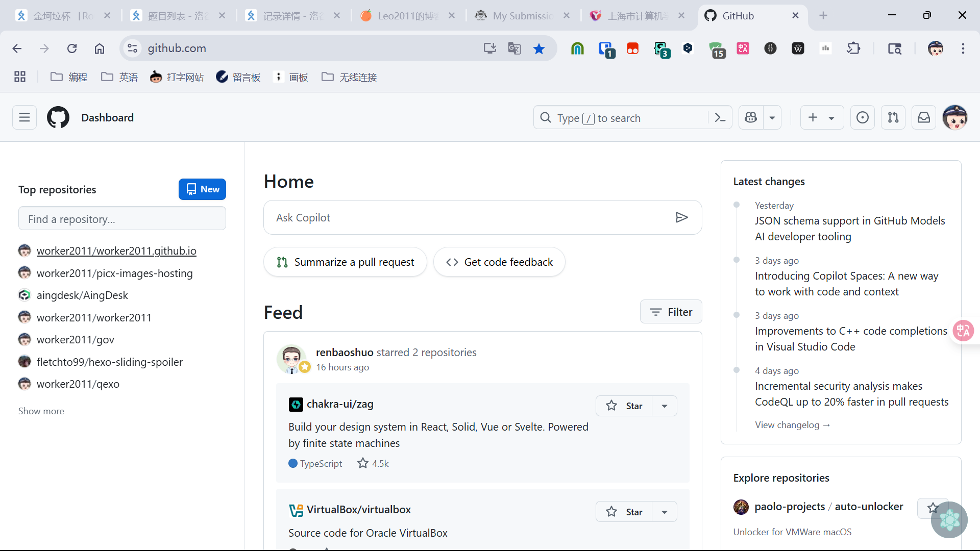Close the GitHub browser tab
This screenshot has width=980, height=551.
tap(795, 16)
